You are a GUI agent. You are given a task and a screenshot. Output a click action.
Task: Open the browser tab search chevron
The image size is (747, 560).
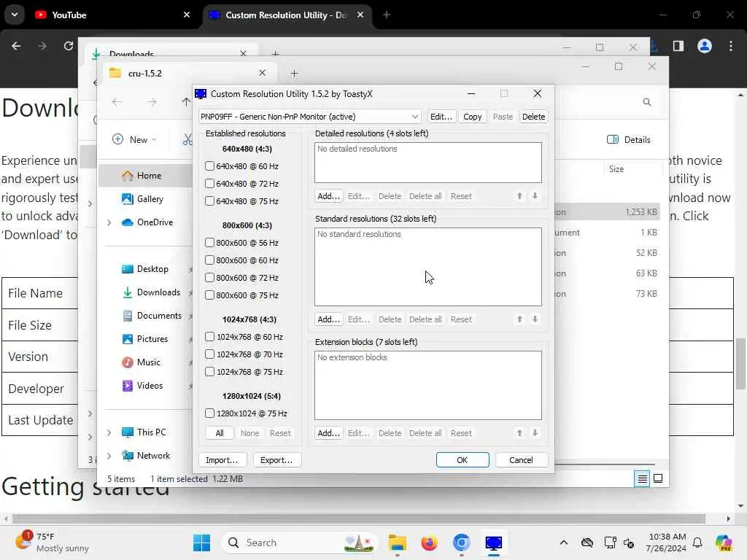pyautogui.click(x=15, y=15)
